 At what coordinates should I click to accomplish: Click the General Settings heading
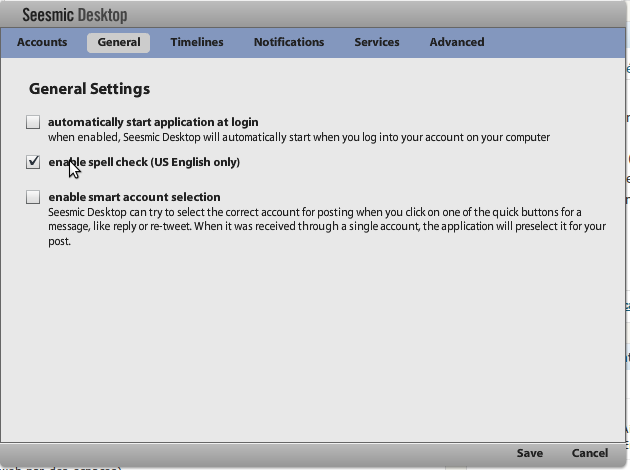pyautogui.click(x=90, y=89)
